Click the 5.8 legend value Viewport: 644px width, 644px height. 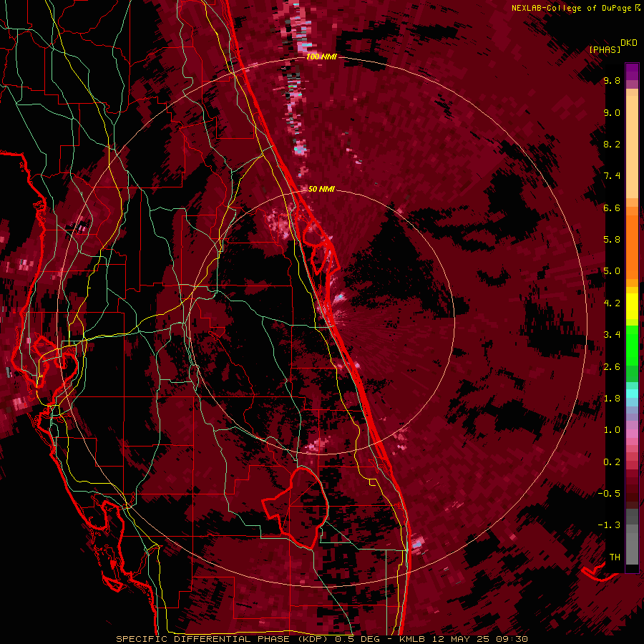[612, 240]
